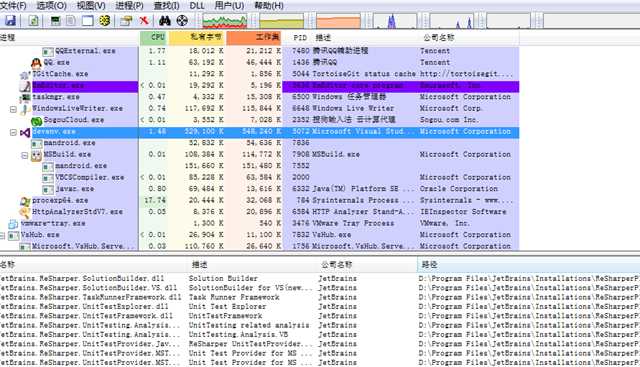Image resolution: width=640 pixels, height=367 pixels.
Task: Open the 视图(V) menu
Action: (x=91, y=6)
